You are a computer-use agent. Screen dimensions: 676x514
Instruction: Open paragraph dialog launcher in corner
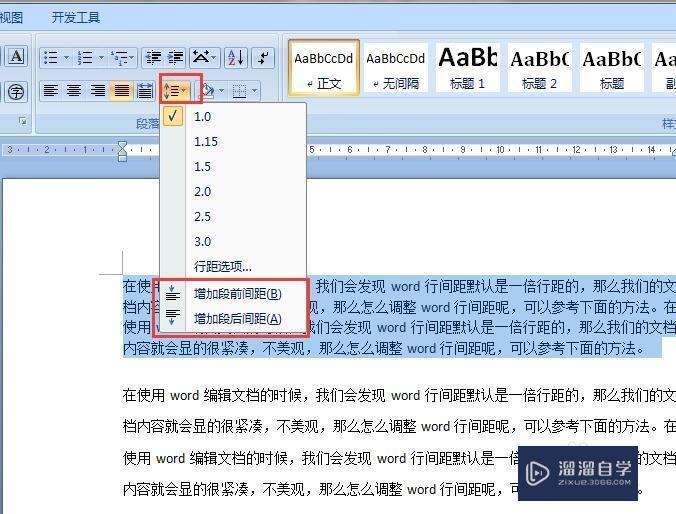[22, 121]
